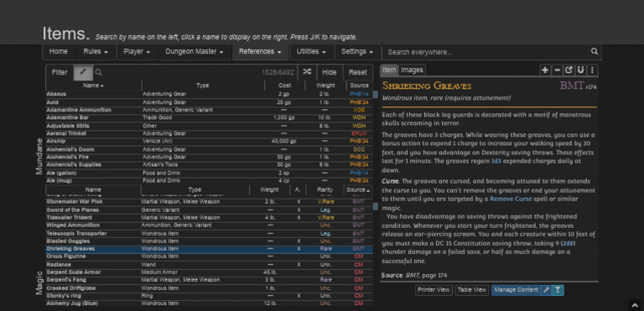Roll the 2d8 damage dice link
Viewport: 644px width, 311px height.
pos(567,243)
